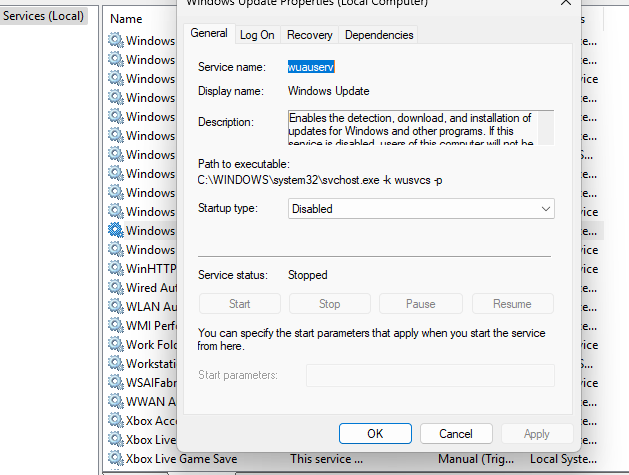Click the Resume service button
629x475 pixels.
point(512,304)
